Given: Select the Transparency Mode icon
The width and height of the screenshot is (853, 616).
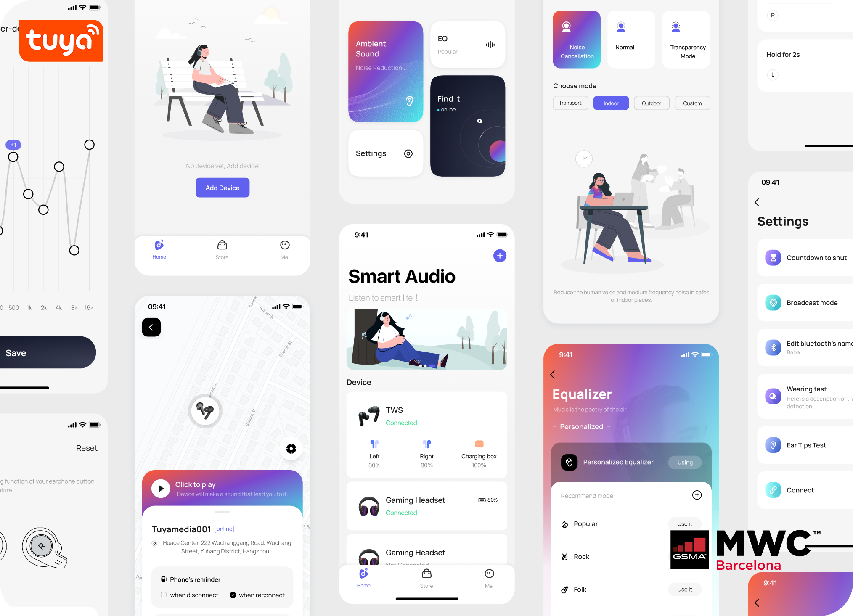Looking at the screenshot, I should pyautogui.click(x=676, y=27).
